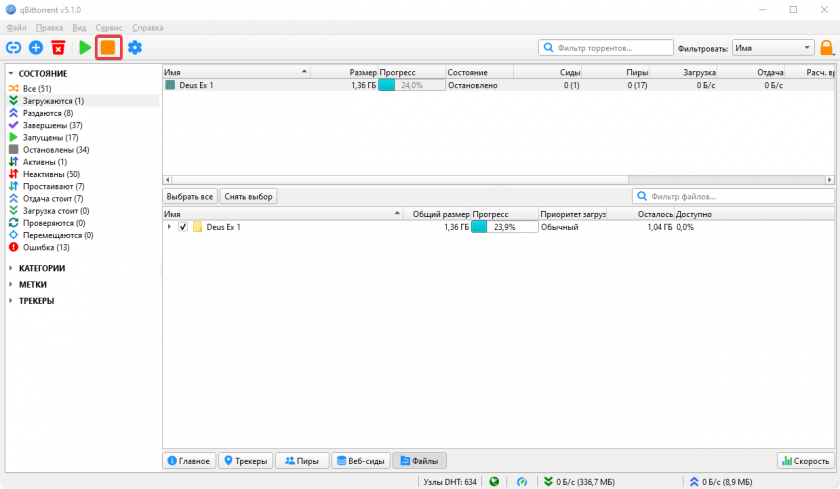840x489 pixels.
Task: Click the globe connection status icon
Action: click(494, 481)
